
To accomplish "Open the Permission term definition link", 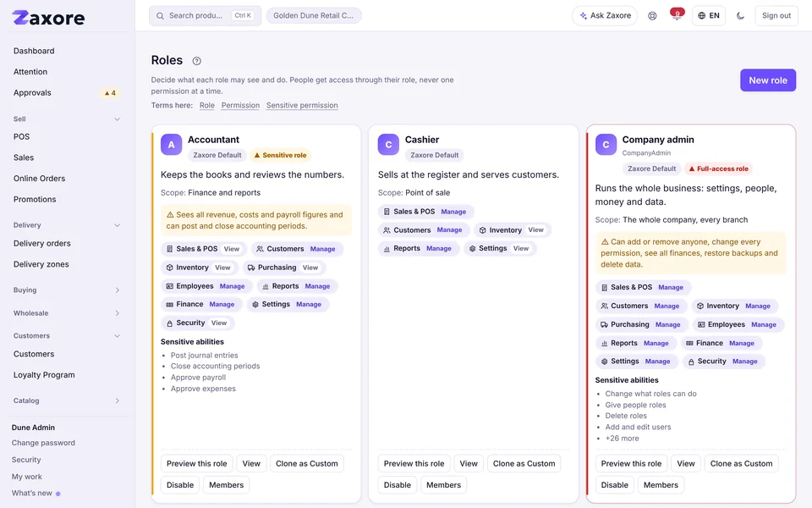I will click(240, 105).
